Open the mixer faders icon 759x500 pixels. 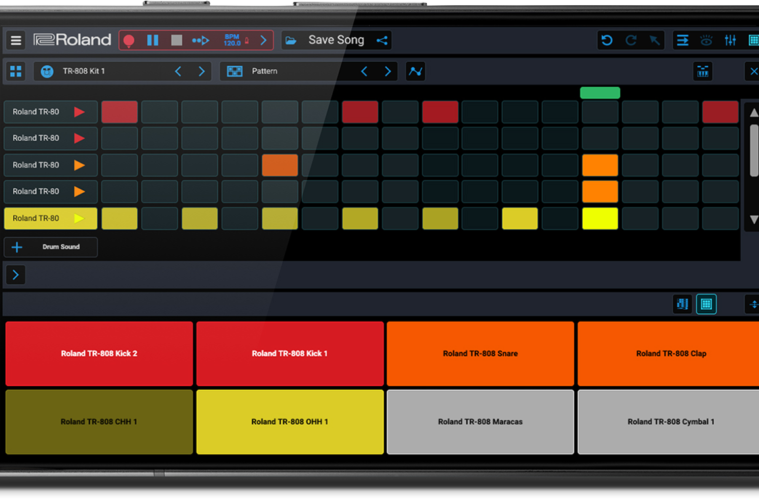point(730,40)
